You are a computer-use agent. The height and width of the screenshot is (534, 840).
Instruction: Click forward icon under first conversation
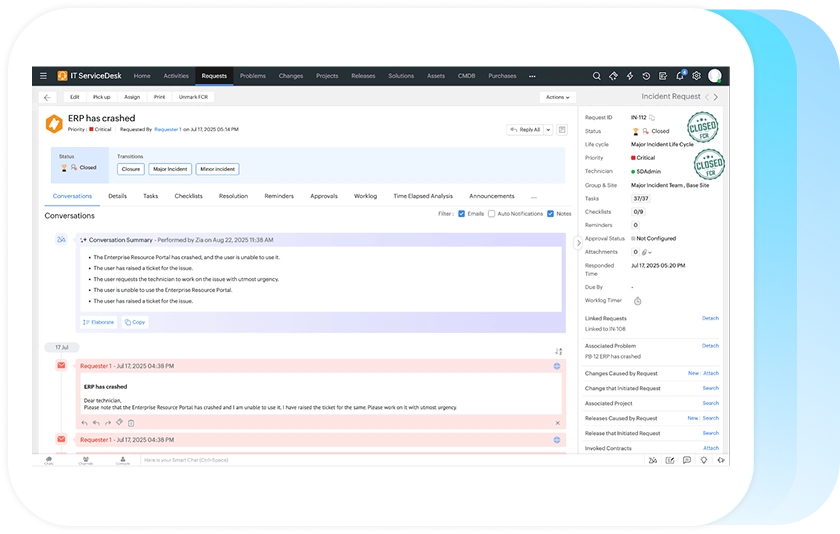click(x=108, y=423)
